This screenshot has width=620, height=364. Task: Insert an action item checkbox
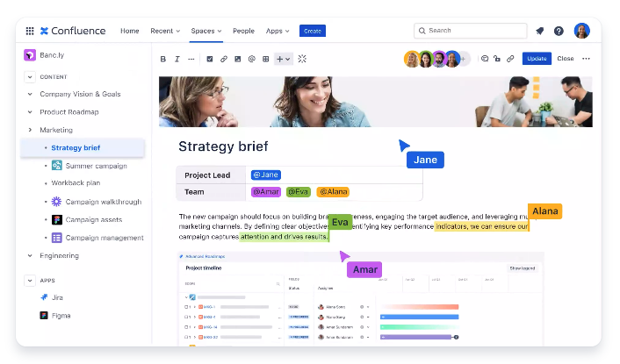tap(210, 59)
